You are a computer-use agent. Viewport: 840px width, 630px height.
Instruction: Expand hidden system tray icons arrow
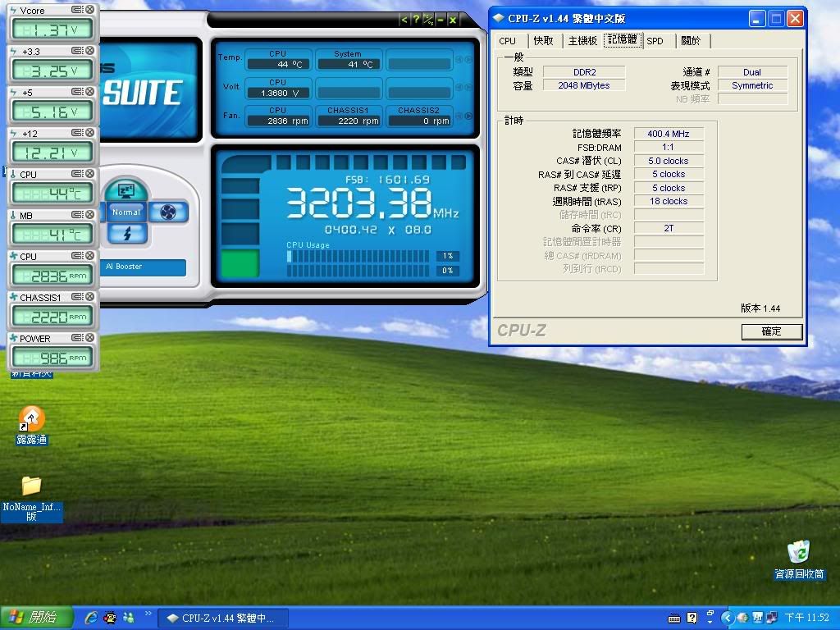[727, 619]
